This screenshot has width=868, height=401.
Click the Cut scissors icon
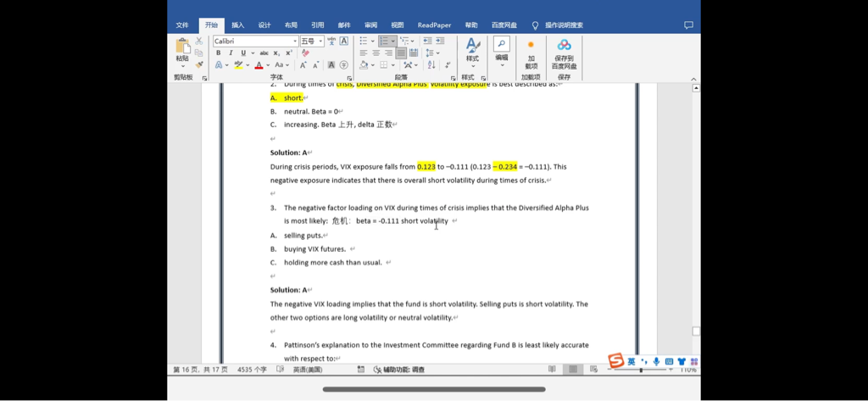(x=199, y=41)
